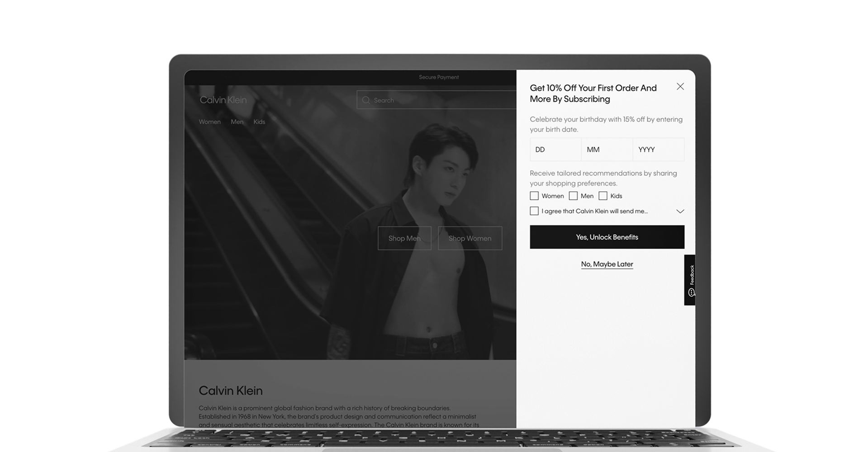This screenshot has width=868, height=452.
Task: Tick the Kids preference checkbox
Action: click(603, 196)
